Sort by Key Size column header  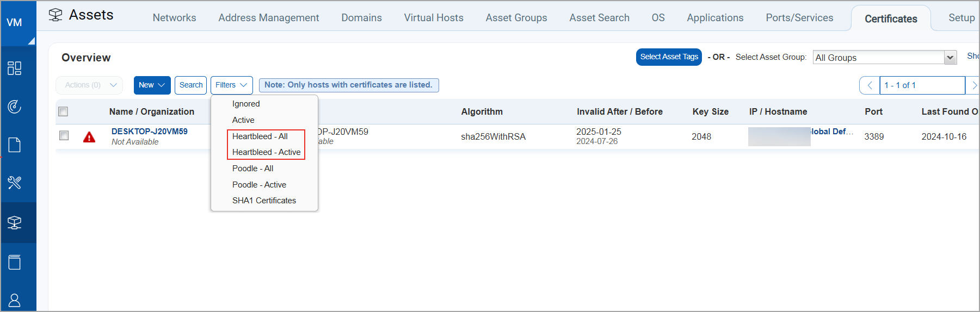711,111
